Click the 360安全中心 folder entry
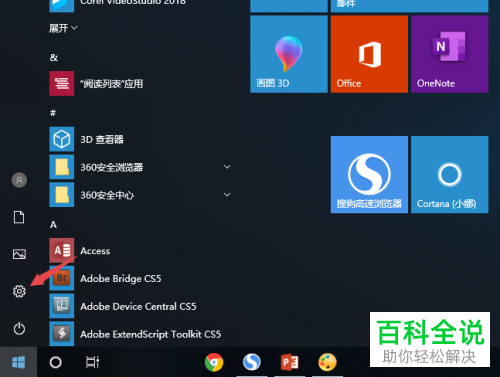This screenshot has width=500, height=377. (140, 195)
